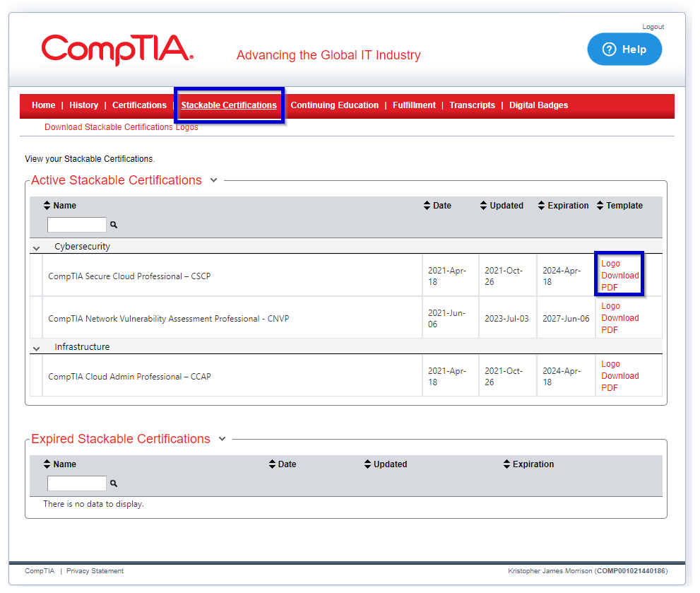Image resolution: width=700 pixels, height=593 pixels.
Task: Click 'There is no data to display.' text
Action: tap(93, 504)
